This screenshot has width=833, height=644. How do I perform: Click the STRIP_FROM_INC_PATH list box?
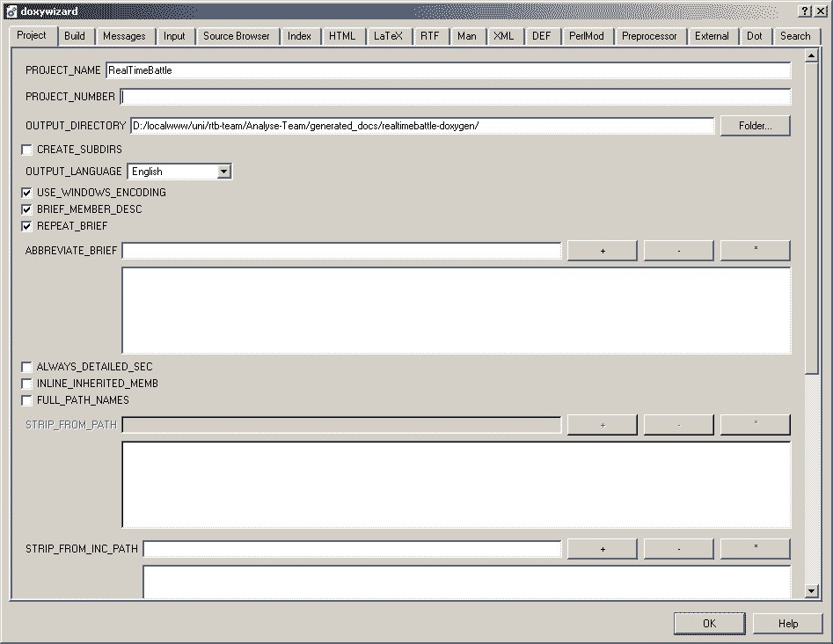(467, 582)
